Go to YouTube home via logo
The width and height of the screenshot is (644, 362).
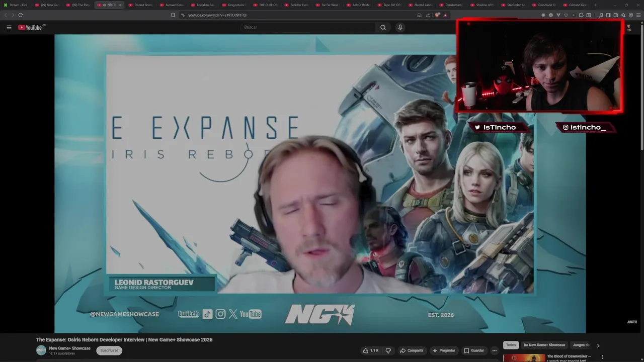[31, 27]
